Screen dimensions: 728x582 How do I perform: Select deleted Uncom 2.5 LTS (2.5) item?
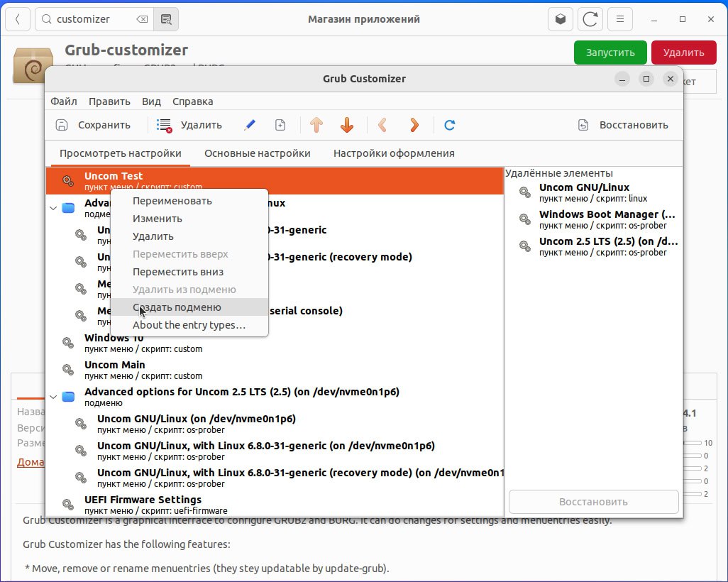[593, 246]
